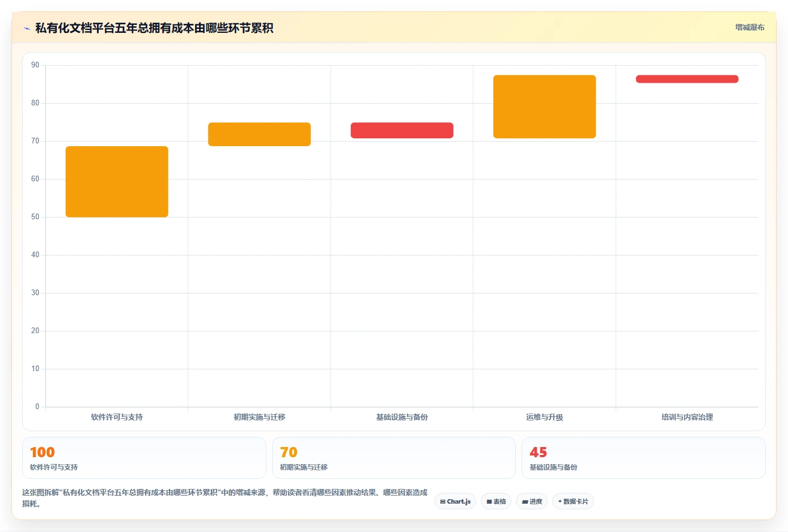Click the 数据卡片 chip
This screenshot has width=788, height=532.
[573, 501]
